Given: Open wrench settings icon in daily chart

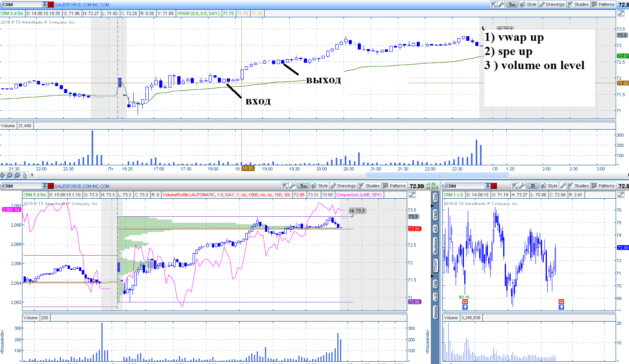Looking at the screenshot, I should [522, 186].
